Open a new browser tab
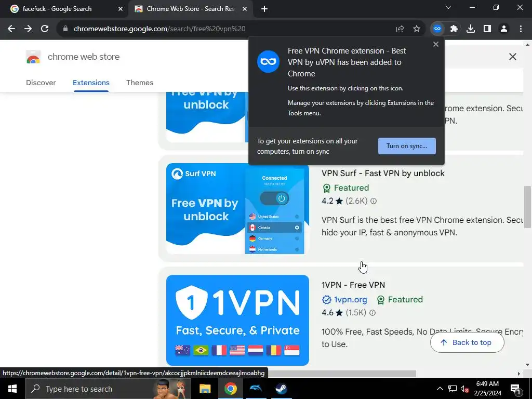 264,9
